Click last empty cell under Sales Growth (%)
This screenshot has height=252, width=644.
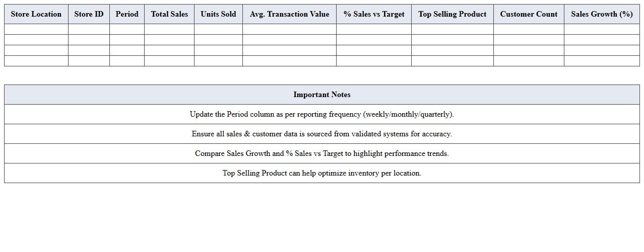pos(602,61)
